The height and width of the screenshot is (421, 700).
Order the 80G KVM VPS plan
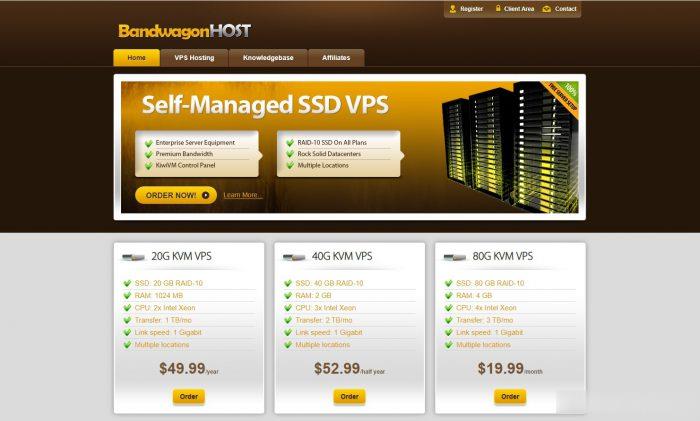click(510, 396)
